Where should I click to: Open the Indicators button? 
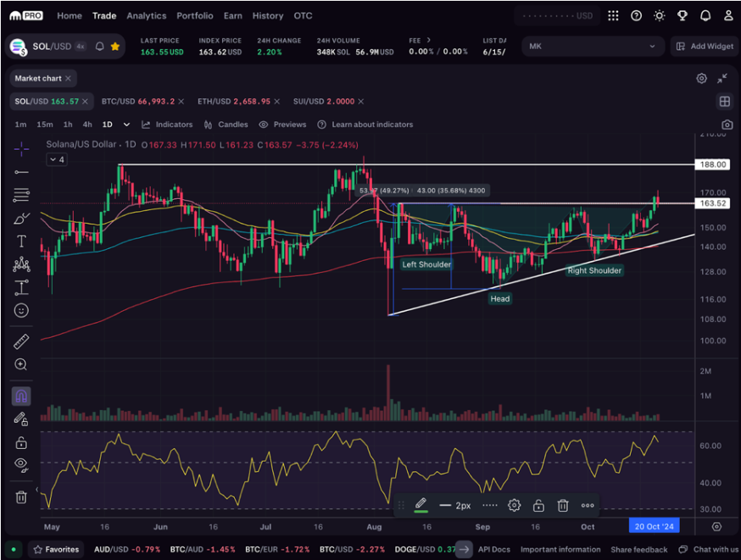(167, 125)
